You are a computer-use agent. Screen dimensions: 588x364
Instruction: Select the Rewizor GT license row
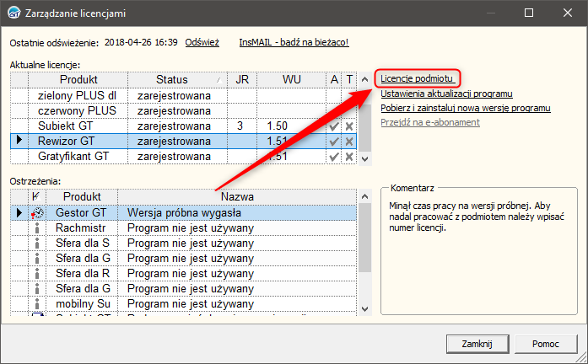(x=184, y=142)
